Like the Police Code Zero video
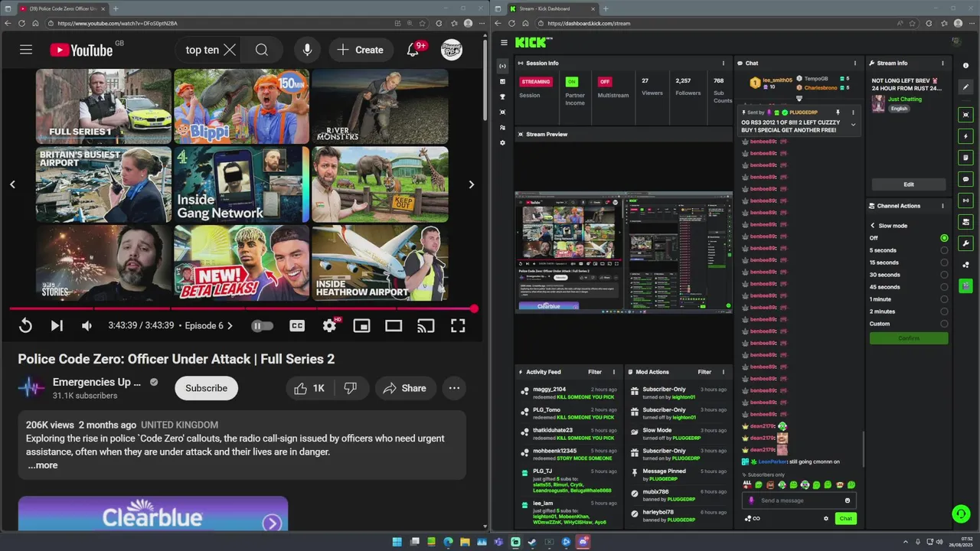Viewport: 980px width, 551px height. click(x=310, y=388)
